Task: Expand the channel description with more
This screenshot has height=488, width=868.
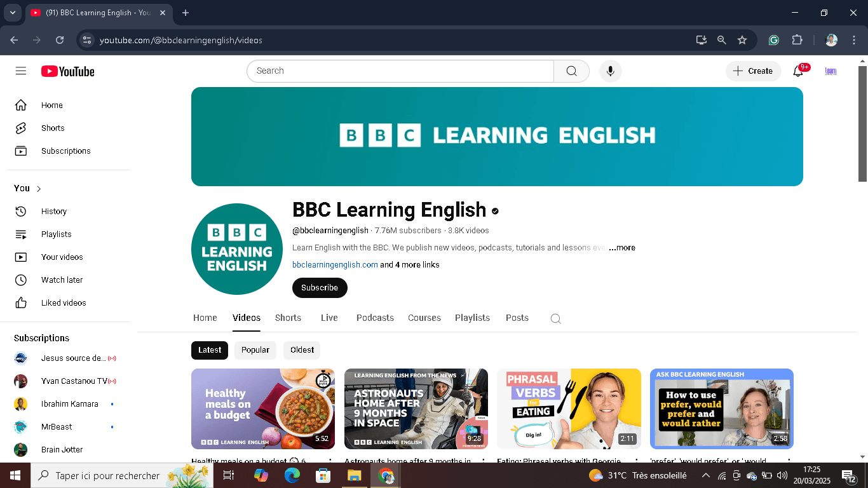Action: (x=621, y=247)
